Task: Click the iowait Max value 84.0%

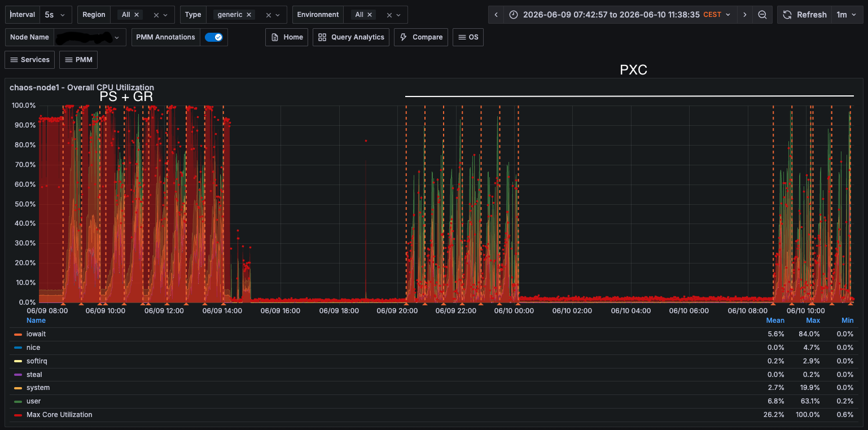Action: point(809,334)
